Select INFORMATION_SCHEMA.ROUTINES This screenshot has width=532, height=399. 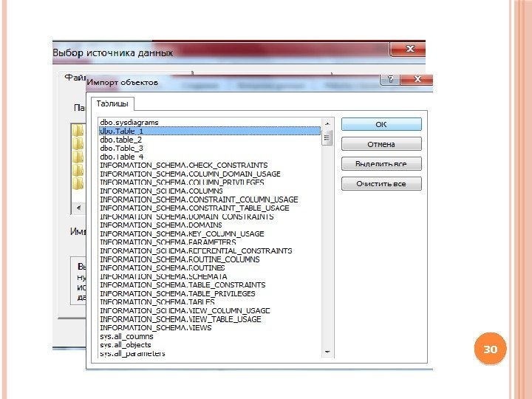pyautogui.click(x=210, y=267)
